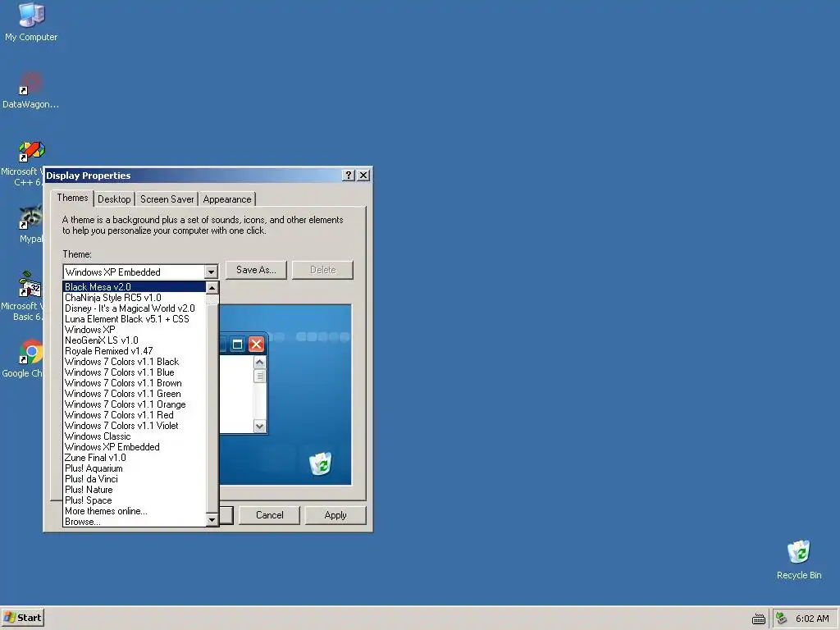Click the help question mark button in Display Properties
The width and height of the screenshot is (840, 630).
(348, 176)
